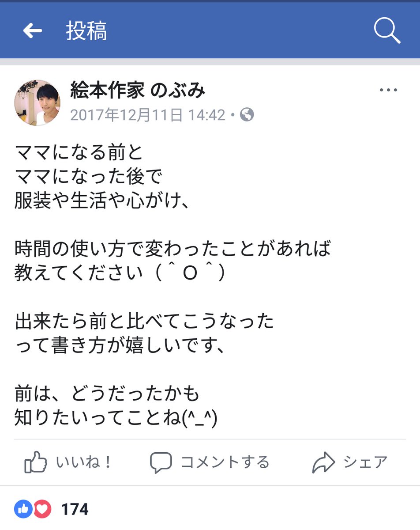The width and height of the screenshot is (420, 530).
Task: Tap the 2017年12月11日 14:42 timestamp
Action: pyautogui.click(x=148, y=115)
